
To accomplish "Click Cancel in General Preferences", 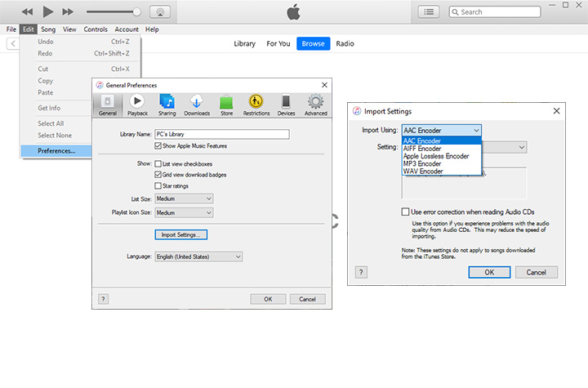I will tap(308, 299).
